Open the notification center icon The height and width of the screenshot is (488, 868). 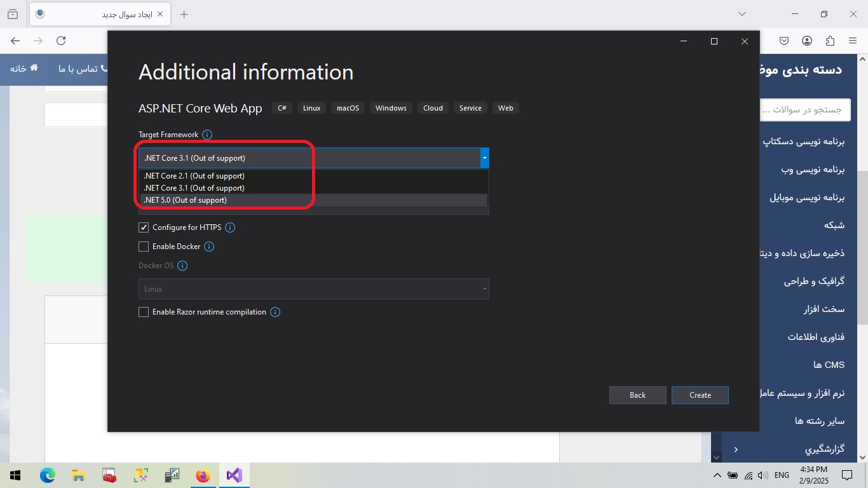point(847,475)
